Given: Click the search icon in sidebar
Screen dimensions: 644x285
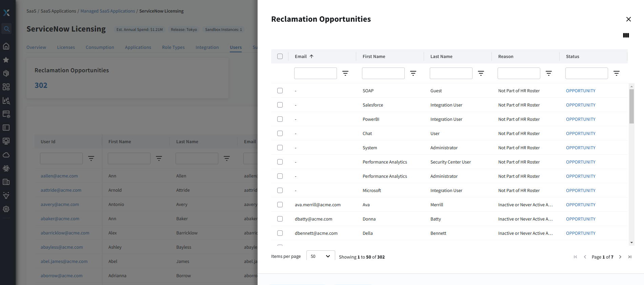Looking at the screenshot, I should 6,29.
